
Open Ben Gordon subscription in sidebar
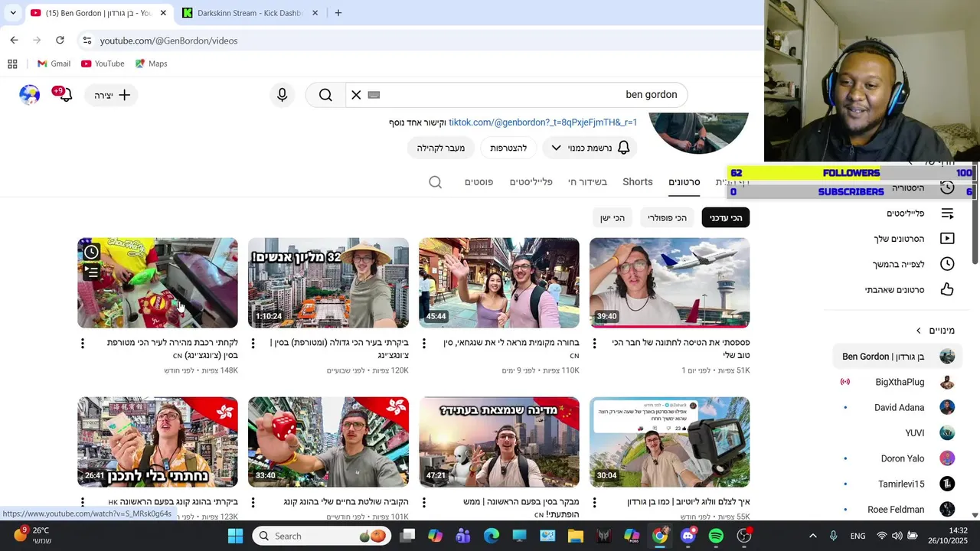click(899, 357)
